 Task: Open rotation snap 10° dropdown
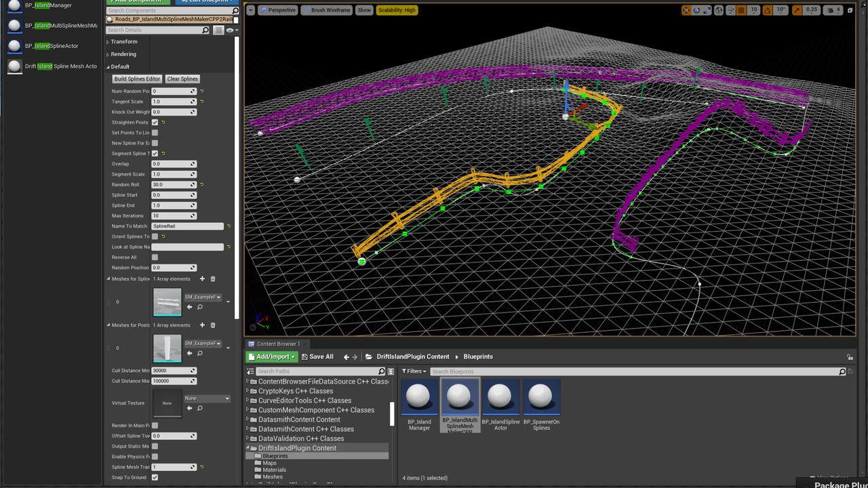click(x=781, y=10)
